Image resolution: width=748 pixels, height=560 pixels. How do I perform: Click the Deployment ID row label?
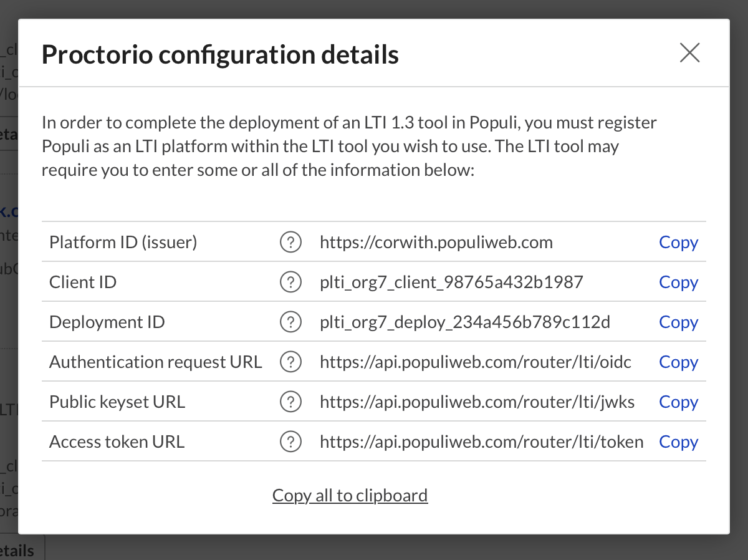(106, 322)
